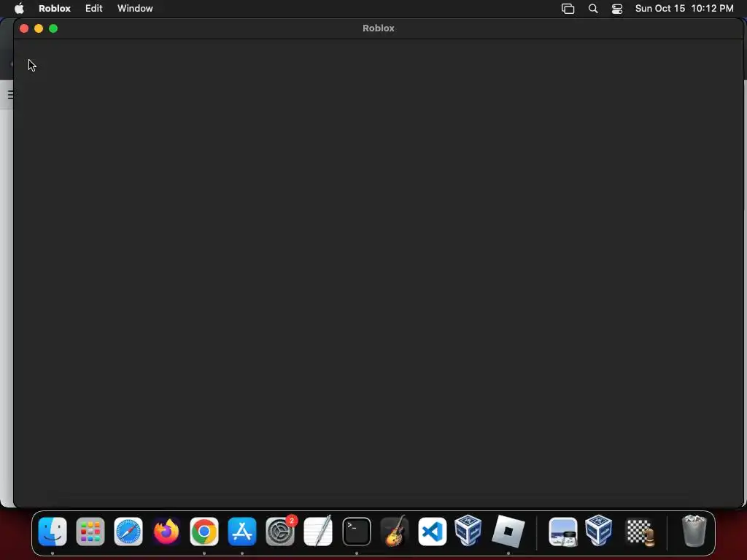Close the Roblox window
Screen dimensions: 747x560
(24, 28)
